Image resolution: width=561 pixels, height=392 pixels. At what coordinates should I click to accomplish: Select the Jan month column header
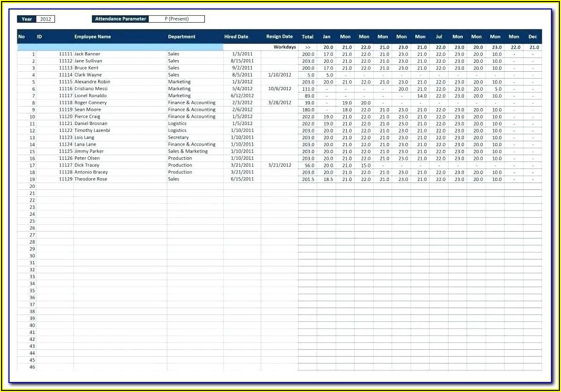click(x=327, y=37)
